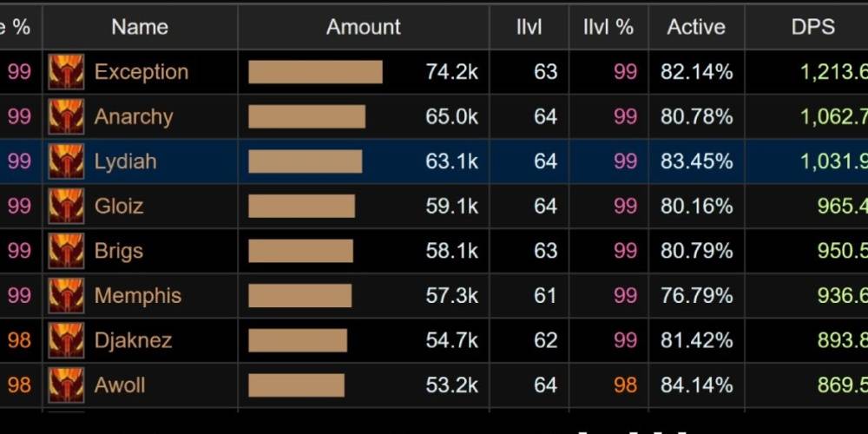Open player Exception's name link
This screenshot has width=868, height=434.
point(141,72)
